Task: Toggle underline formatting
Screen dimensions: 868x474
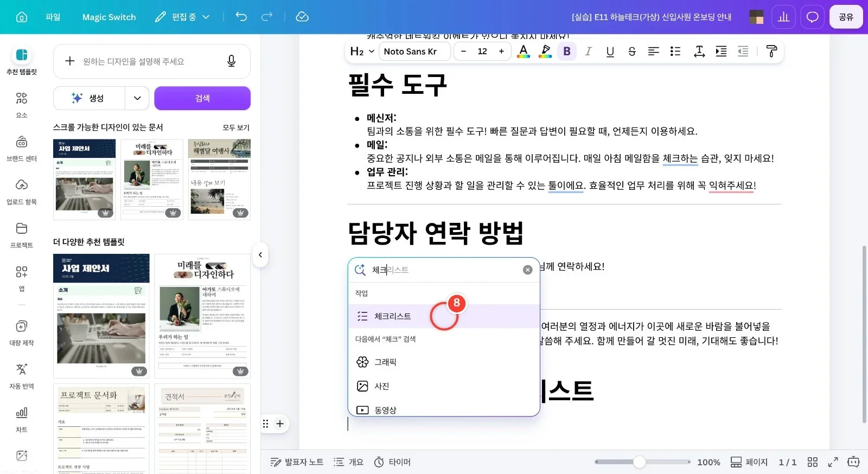Action: (610, 51)
